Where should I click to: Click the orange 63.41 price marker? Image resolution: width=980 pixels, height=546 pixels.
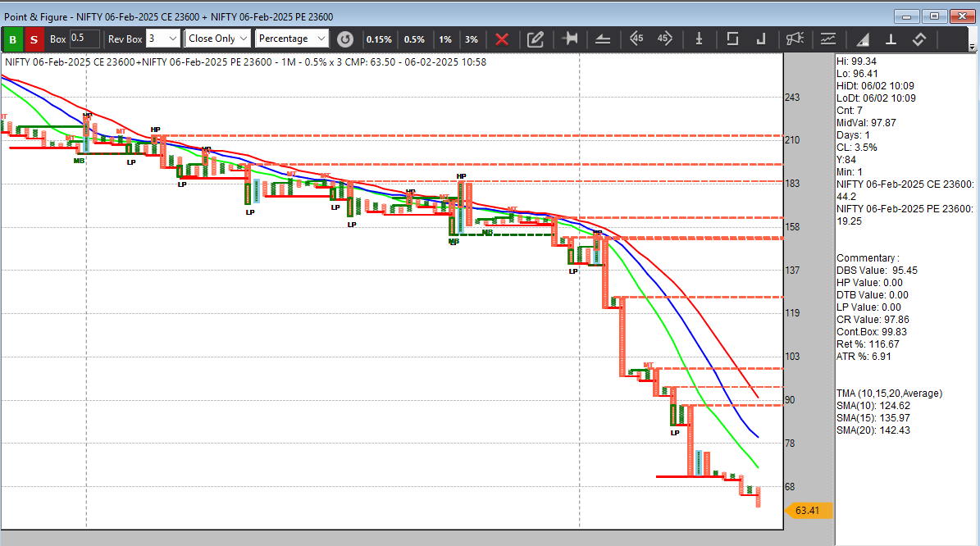(808, 510)
